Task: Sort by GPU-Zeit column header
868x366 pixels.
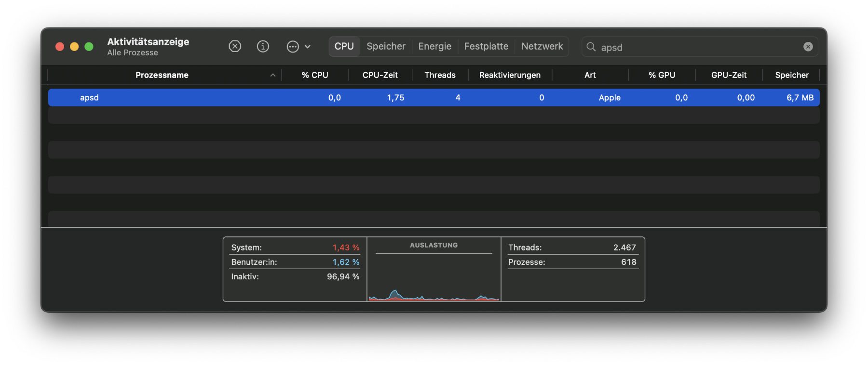Action: [729, 75]
